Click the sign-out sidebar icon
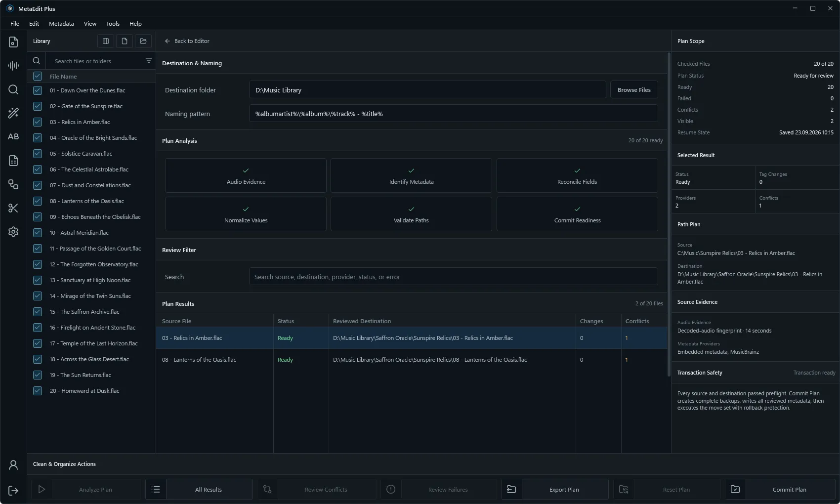The image size is (840, 504). [x=13, y=490]
